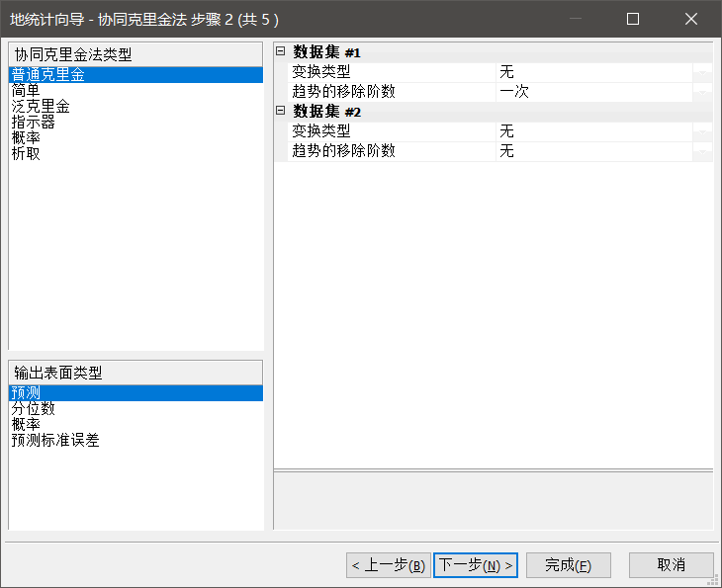
Task: Click the 协同克里金法类型 list header
Action: (135, 54)
